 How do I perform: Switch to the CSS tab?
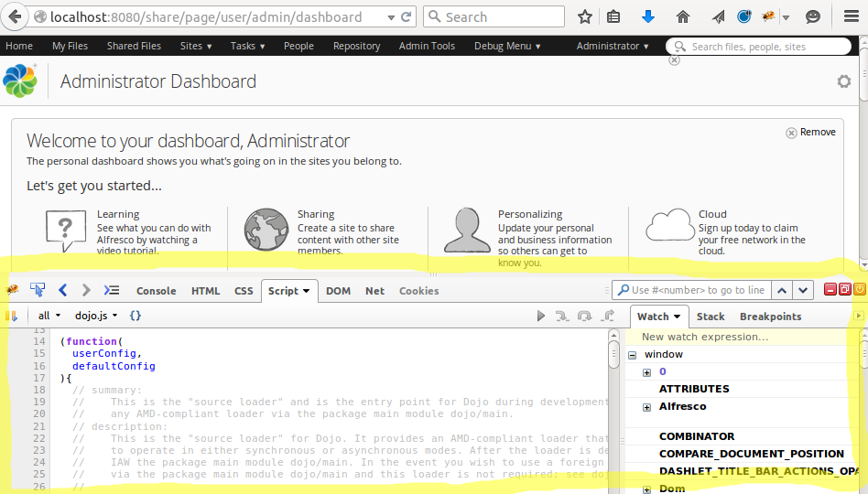(x=244, y=291)
